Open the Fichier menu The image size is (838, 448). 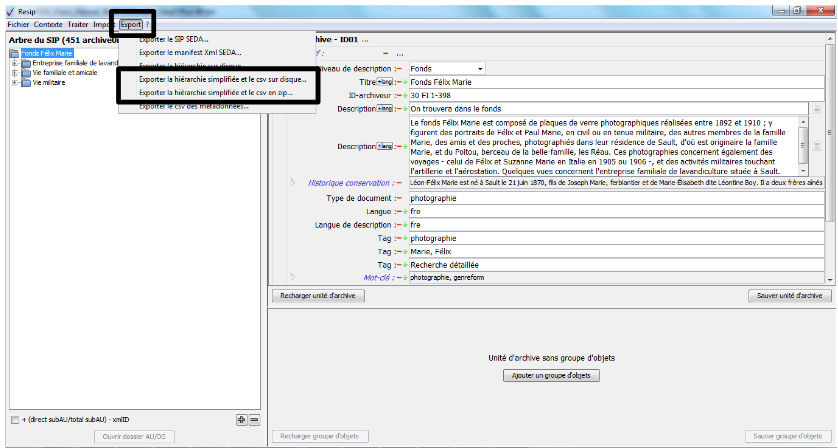tap(18, 24)
